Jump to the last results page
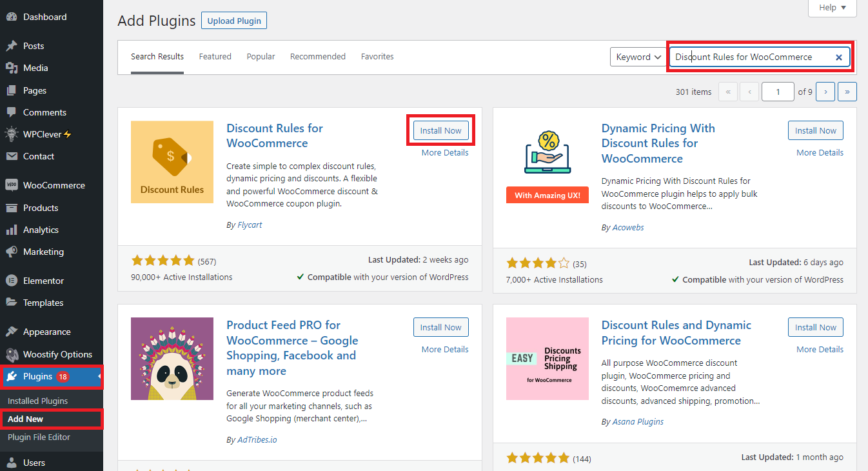 point(847,92)
